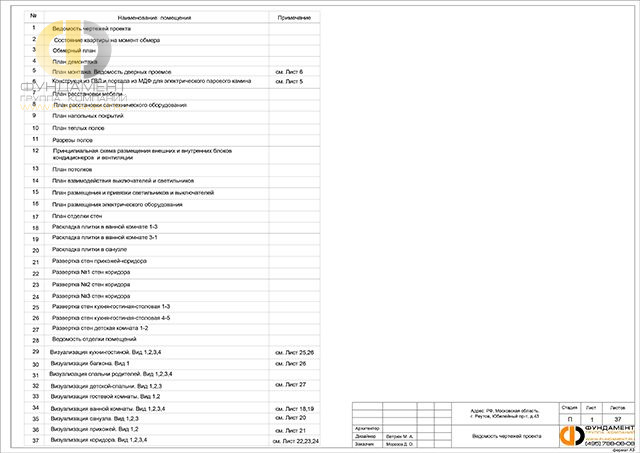Select the 'Стадия' label in title block

(569, 408)
